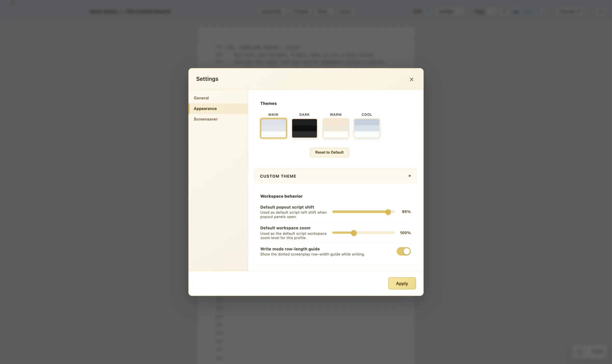612x364 pixels.
Task: Click the Custom Theme disclosure arrow
Action: point(410,176)
